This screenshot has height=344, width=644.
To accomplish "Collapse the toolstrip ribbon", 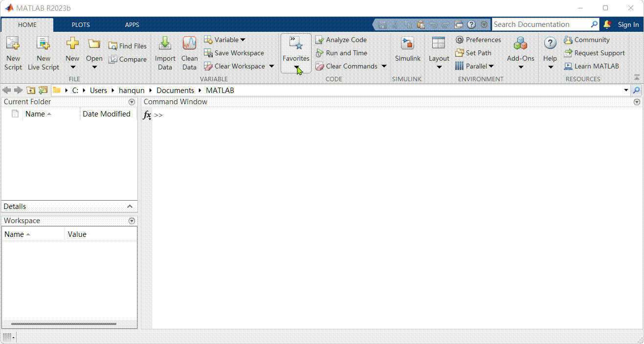I will click(x=637, y=77).
